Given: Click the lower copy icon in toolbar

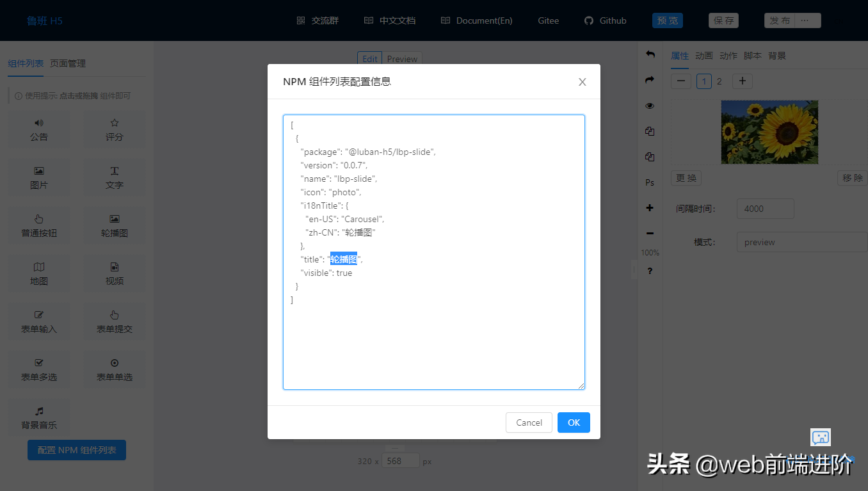Looking at the screenshot, I should [650, 157].
